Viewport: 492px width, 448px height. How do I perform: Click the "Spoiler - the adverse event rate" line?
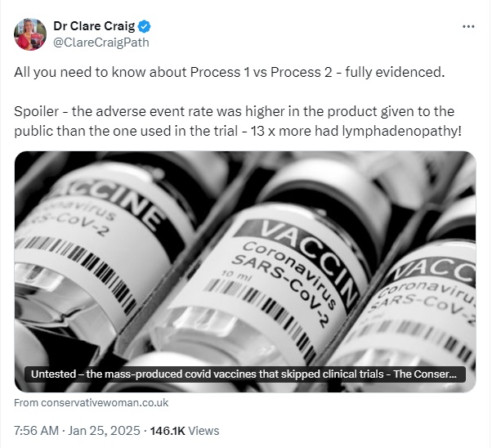coord(234,111)
